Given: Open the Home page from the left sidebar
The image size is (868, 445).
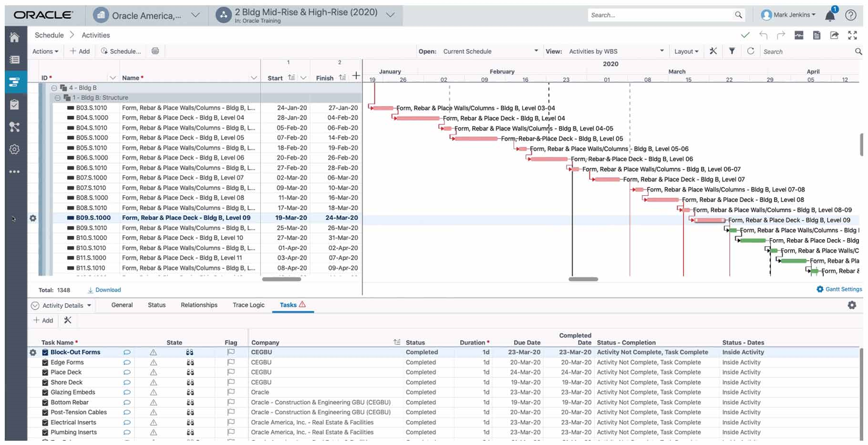Looking at the screenshot, I should 14,37.
